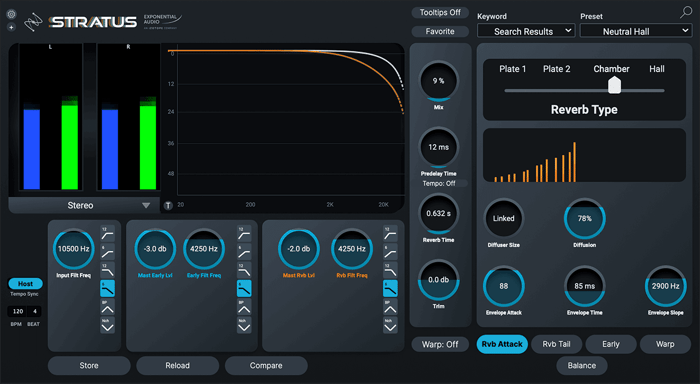Select Early filter 12 dB low-pass shape

(x=244, y=270)
